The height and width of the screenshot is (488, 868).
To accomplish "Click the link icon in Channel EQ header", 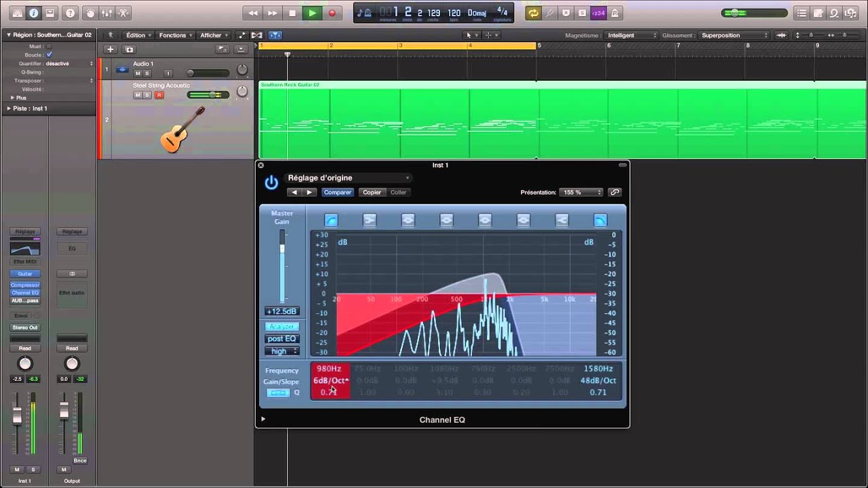I will coord(615,192).
